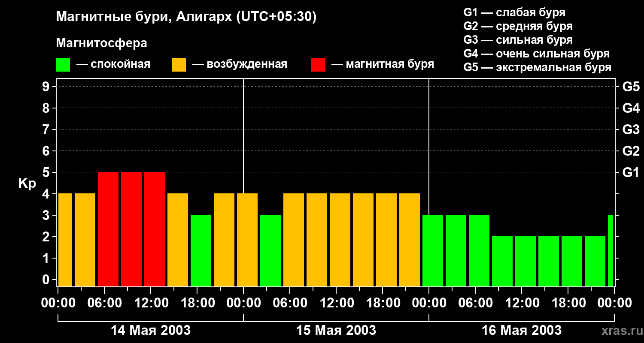Click the right-axis 'G5' level label
This screenshot has height=343, width=644.
click(631, 87)
